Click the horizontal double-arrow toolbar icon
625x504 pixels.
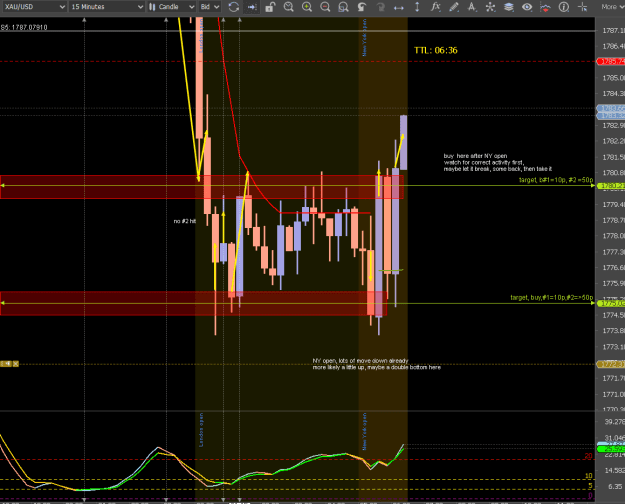pos(399,7)
